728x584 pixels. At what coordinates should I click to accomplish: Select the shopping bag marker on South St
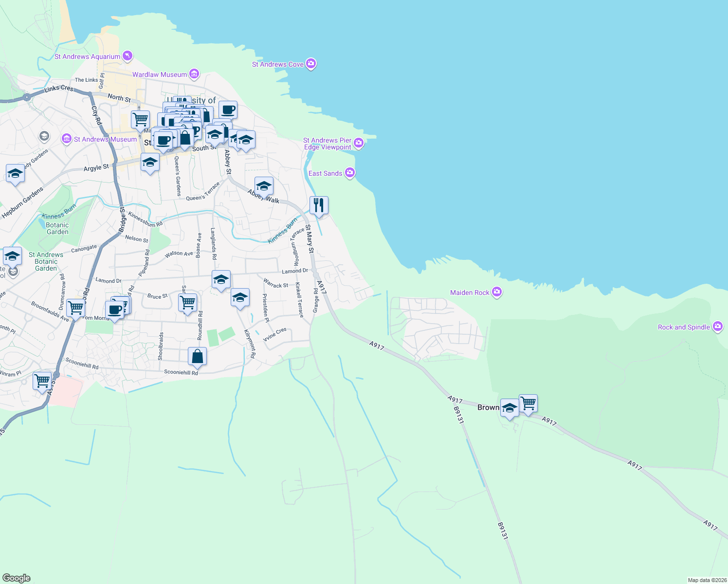click(x=185, y=139)
